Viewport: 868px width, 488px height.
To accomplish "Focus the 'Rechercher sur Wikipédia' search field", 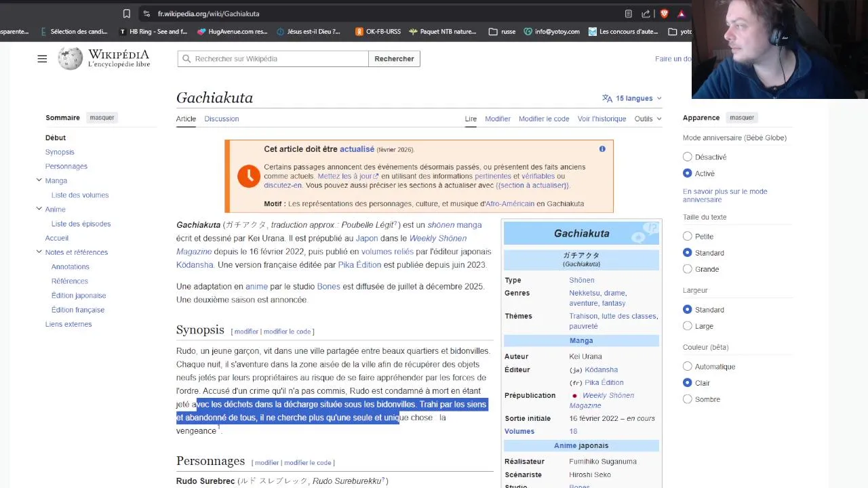I will point(273,59).
